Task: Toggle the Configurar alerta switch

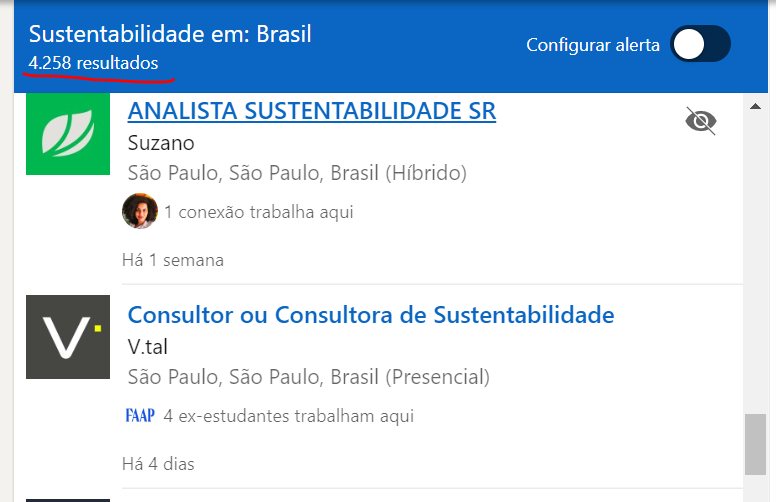Action: coord(700,44)
